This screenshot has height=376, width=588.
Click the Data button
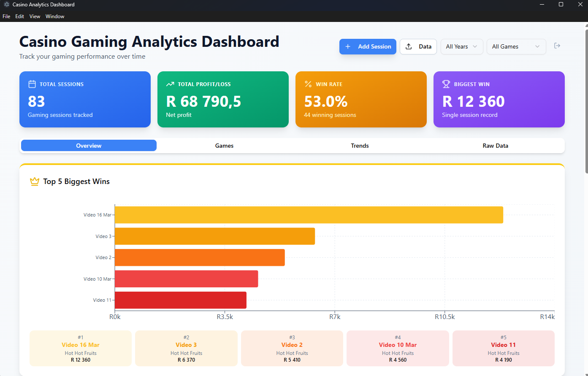point(418,46)
